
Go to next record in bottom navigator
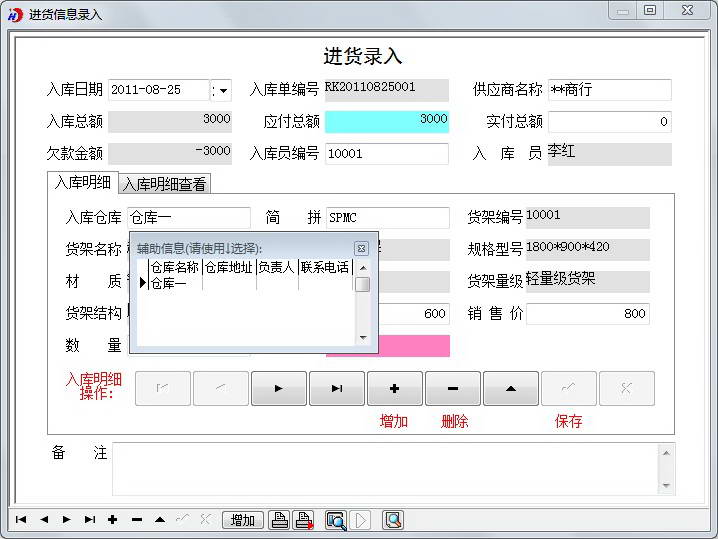coord(67,519)
